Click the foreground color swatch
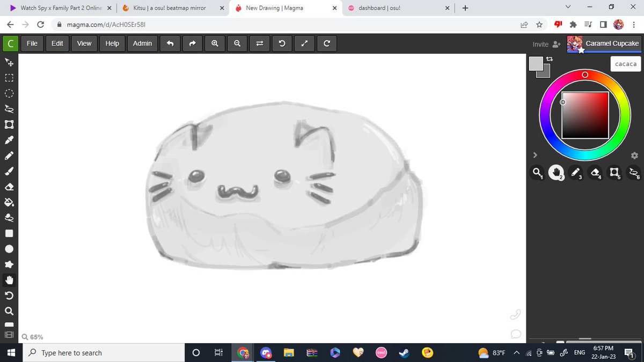This screenshot has height=362, width=644. click(536, 64)
